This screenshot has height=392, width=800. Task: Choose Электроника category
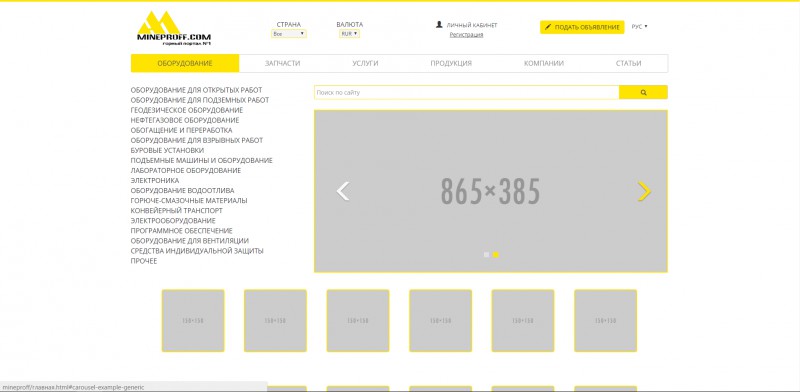tap(155, 180)
